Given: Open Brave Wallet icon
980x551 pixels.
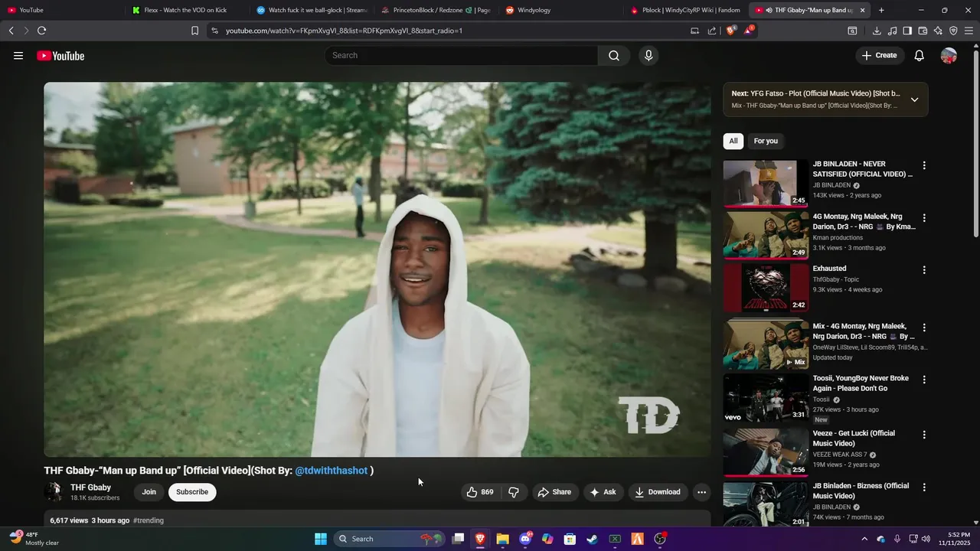Looking at the screenshot, I should click(923, 31).
